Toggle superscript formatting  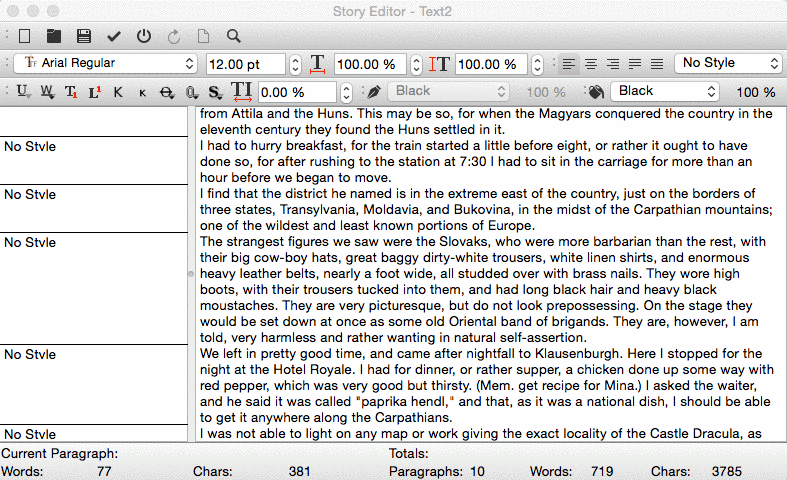[95, 92]
